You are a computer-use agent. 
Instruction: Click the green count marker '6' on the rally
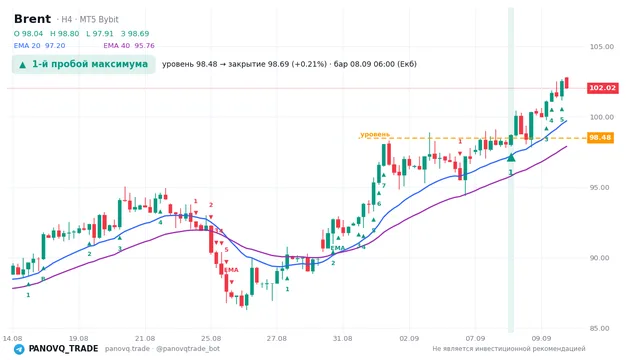(379, 204)
